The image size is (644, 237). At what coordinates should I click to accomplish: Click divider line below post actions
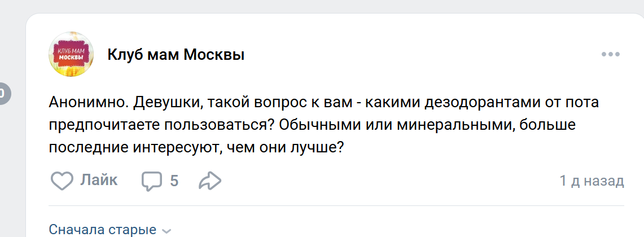(x=336, y=206)
